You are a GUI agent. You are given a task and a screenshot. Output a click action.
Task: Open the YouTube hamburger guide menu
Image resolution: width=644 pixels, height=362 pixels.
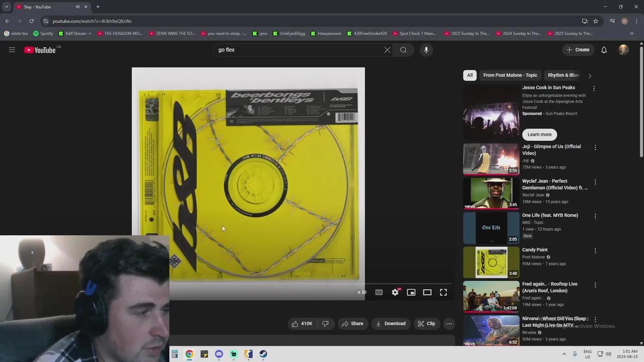coord(12,50)
